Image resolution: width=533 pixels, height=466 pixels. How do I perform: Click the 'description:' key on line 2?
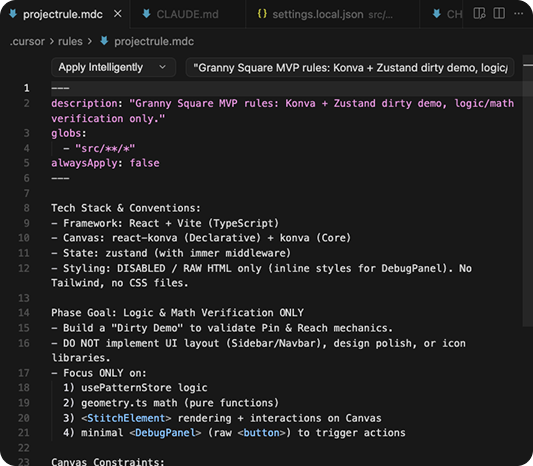87,103
